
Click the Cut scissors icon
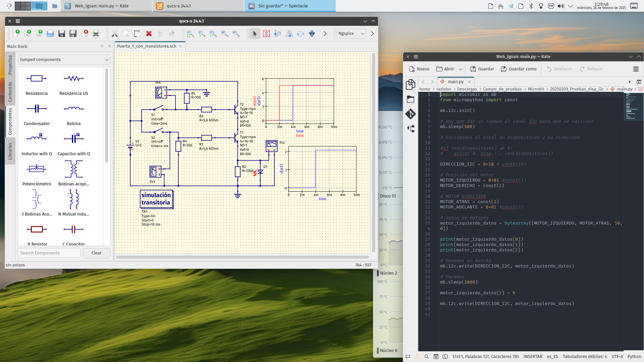click(115, 34)
